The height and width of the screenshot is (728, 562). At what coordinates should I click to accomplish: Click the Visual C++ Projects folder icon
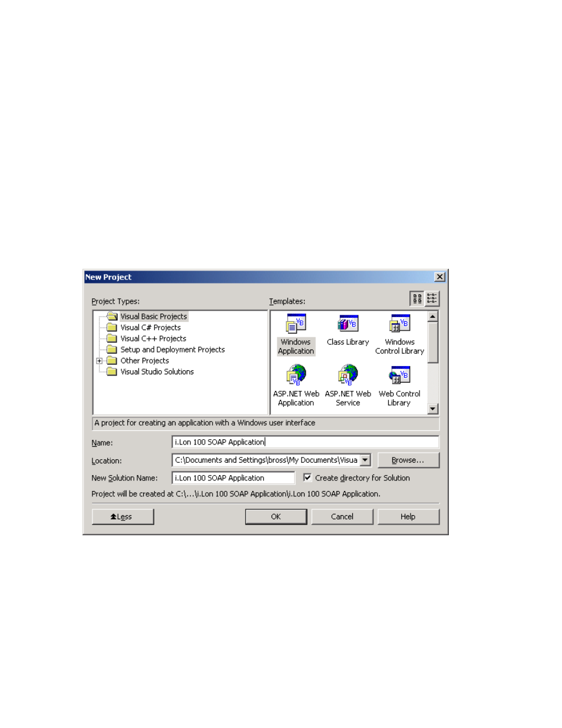coord(112,338)
